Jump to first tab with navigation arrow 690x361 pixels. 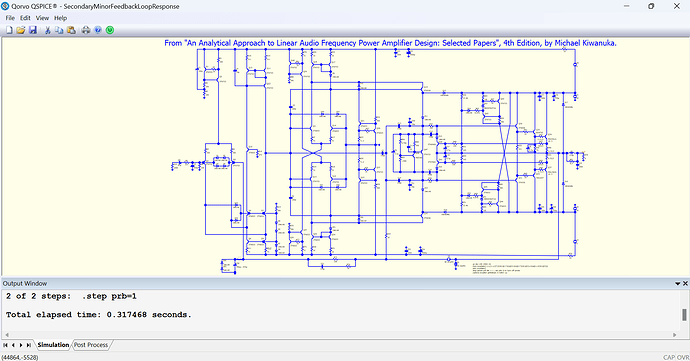click(5, 345)
